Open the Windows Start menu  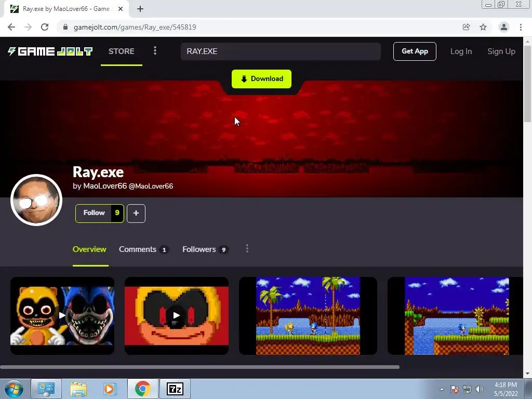click(14, 389)
